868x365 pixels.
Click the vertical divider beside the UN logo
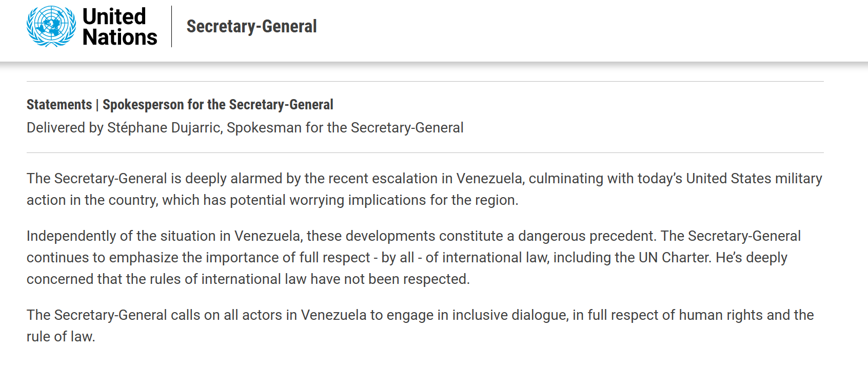pos(171,27)
